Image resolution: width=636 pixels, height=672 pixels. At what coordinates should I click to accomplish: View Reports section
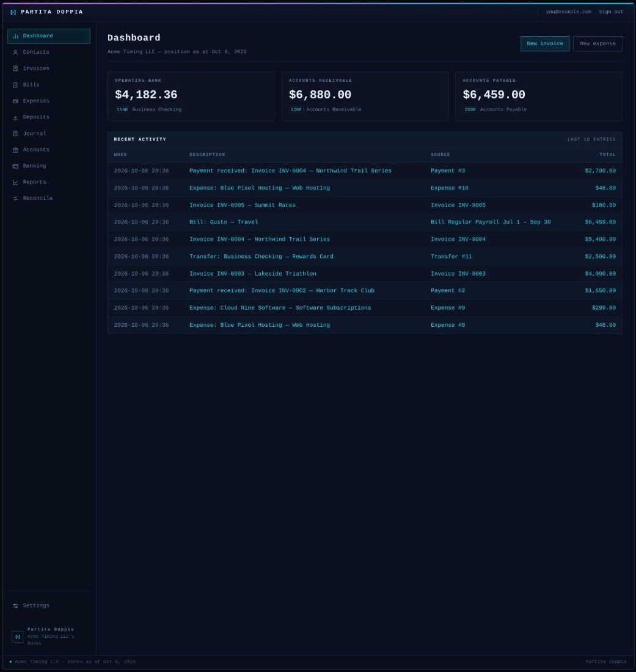(x=49, y=182)
